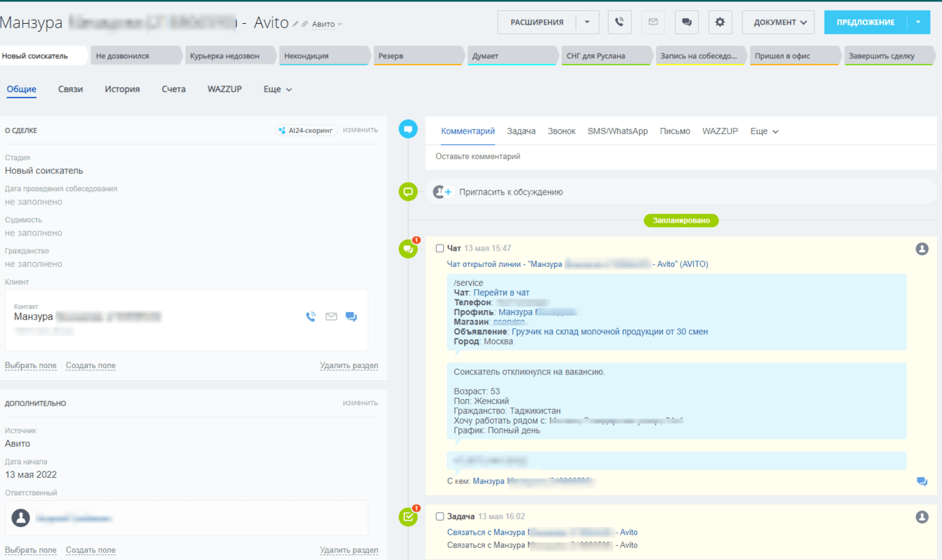Click изменить in the О сделке section
The width and height of the screenshot is (942, 560).
pos(360,130)
